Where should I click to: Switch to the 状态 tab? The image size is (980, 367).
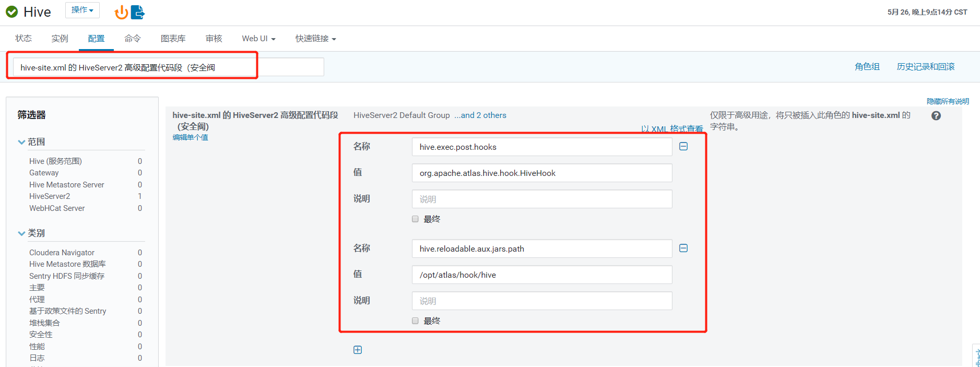point(23,39)
